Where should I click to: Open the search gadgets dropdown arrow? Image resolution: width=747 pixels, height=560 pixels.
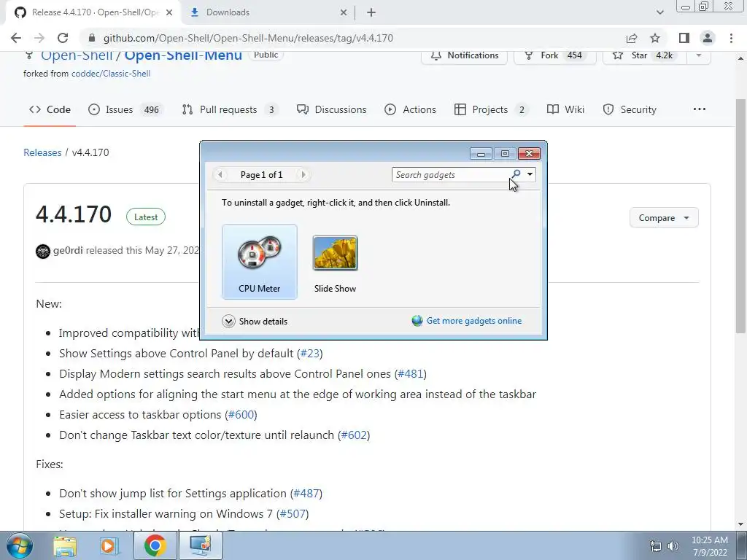[530, 174]
